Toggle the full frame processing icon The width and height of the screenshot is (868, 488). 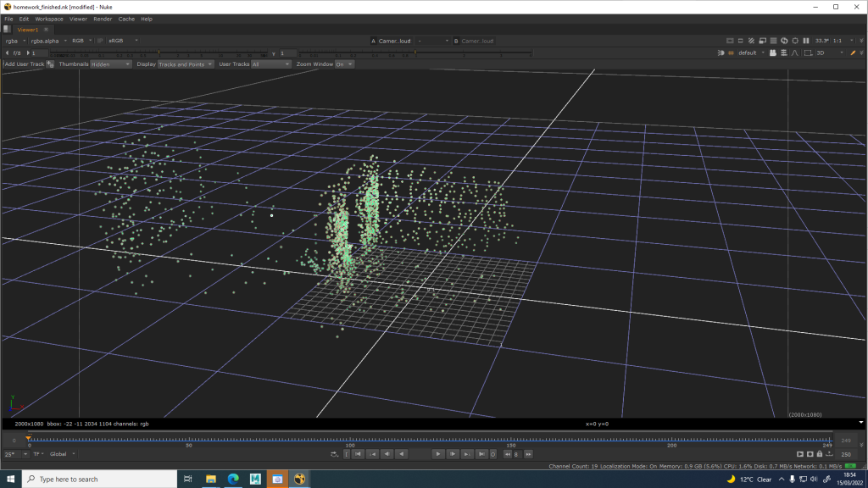coord(773,41)
